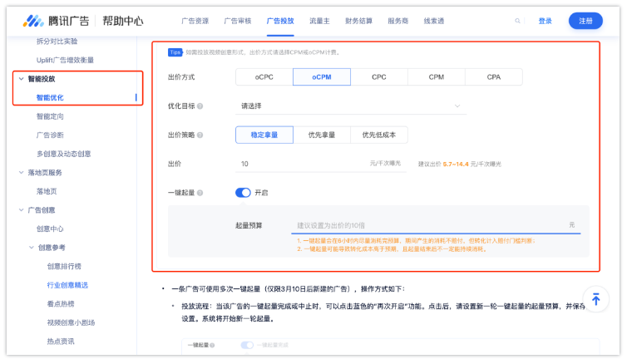Click the blue Tips badge
632x364 pixels.
pos(175,52)
